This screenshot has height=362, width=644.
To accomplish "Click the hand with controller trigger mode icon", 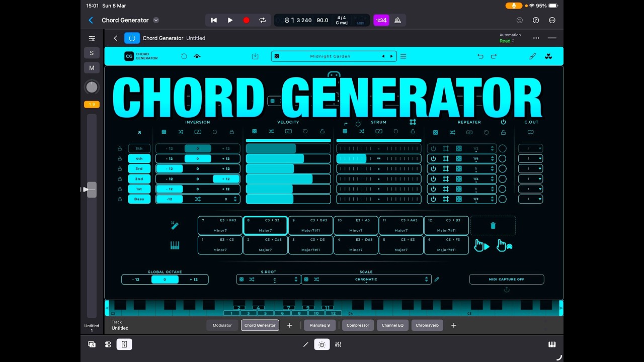I will click(504, 245).
